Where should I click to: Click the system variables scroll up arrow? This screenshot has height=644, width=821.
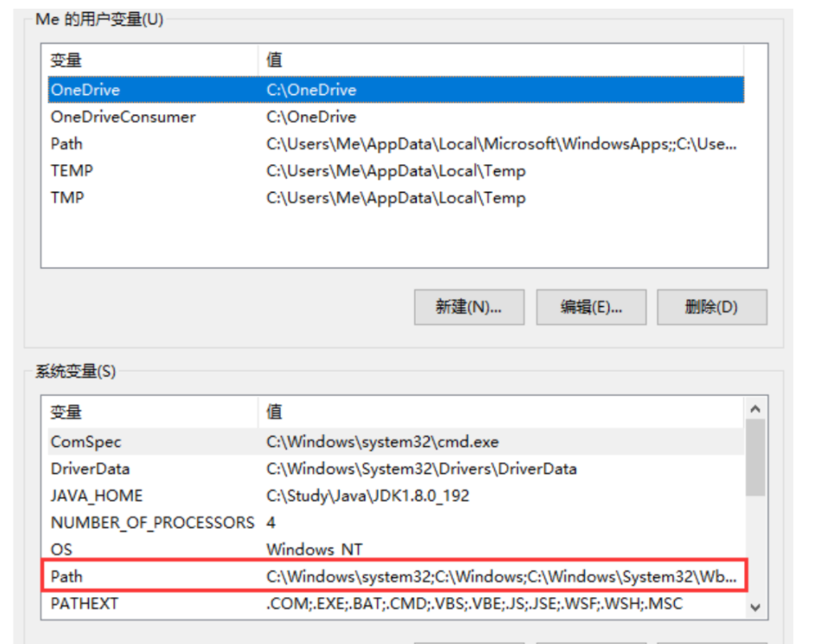tap(755, 409)
